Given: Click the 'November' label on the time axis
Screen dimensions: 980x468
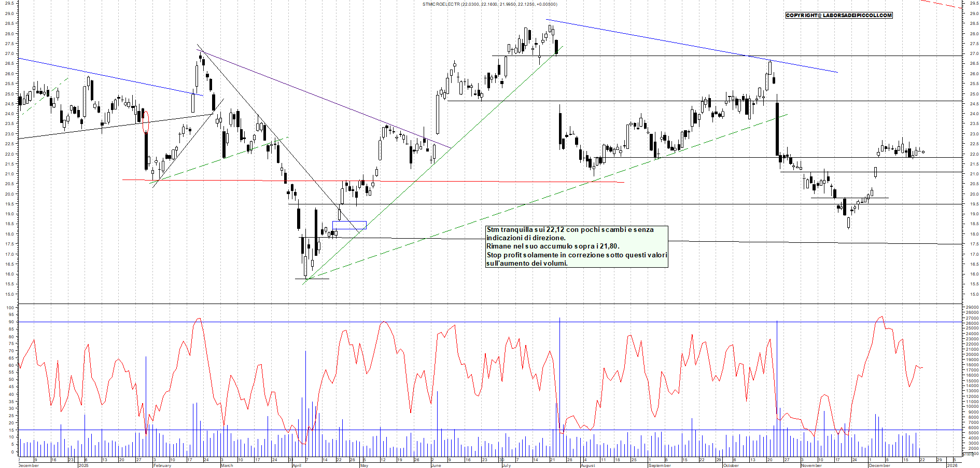Looking at the screenshot, I should coord(811,465).
